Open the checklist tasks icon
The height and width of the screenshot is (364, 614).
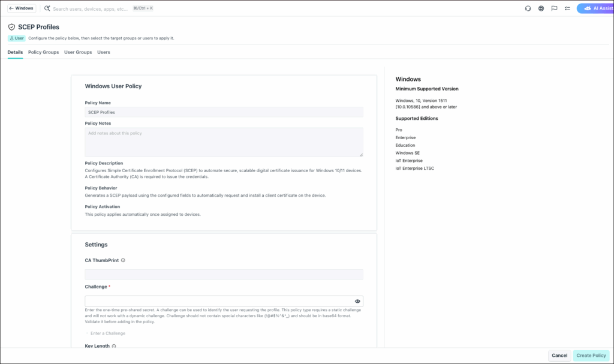[x=567, y=8]
